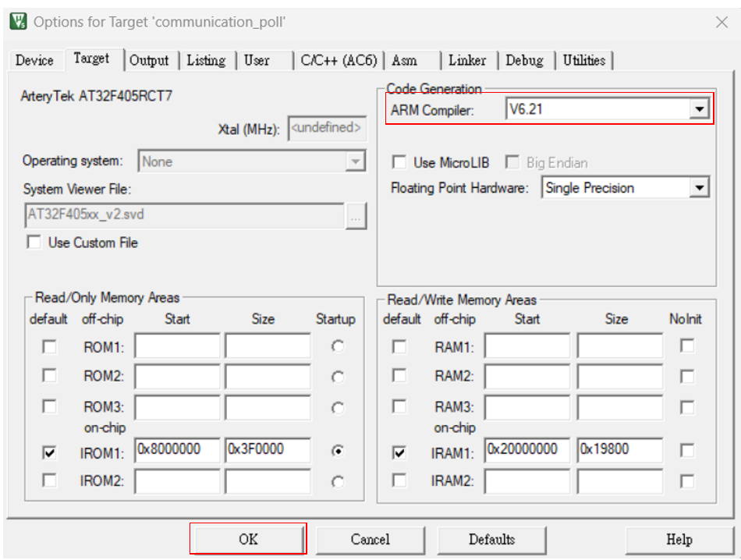
Task: Open the ARM Compiler version dropdown
Action: (x=700, y=108)
